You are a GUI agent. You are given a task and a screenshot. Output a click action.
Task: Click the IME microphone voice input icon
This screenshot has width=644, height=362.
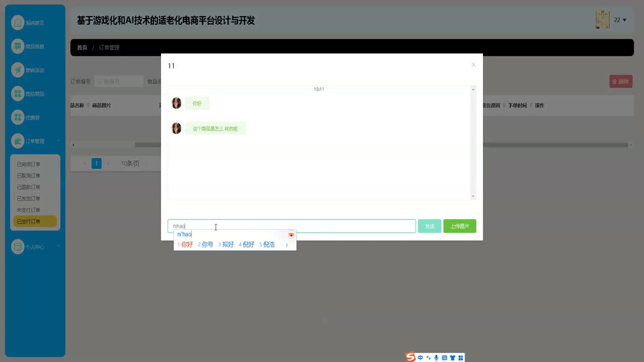tap(436, 358)
